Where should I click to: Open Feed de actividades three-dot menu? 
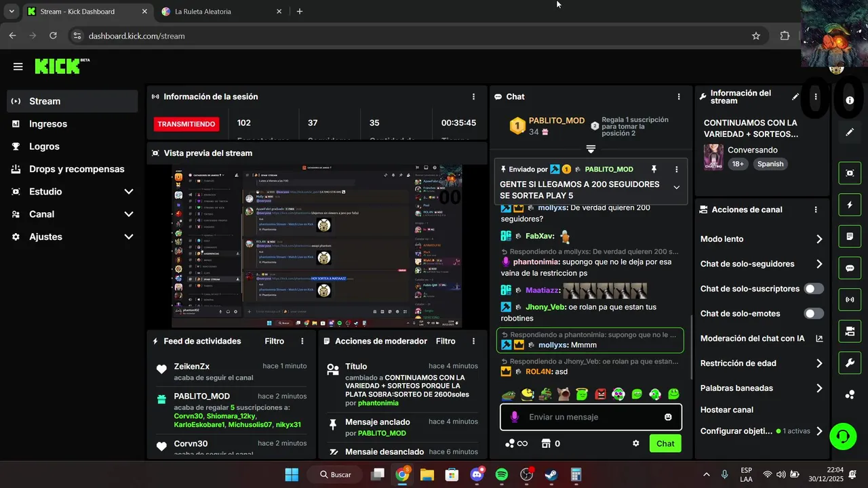302,341
